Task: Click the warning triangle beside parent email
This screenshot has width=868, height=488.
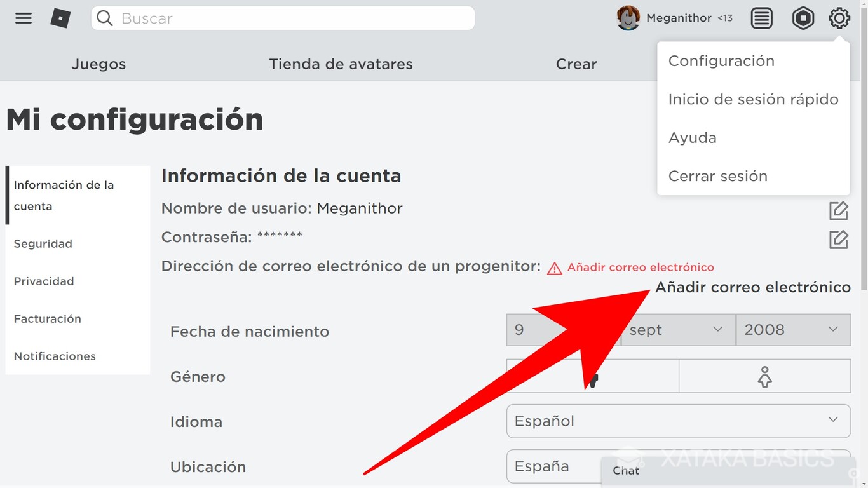Action: 553,267
